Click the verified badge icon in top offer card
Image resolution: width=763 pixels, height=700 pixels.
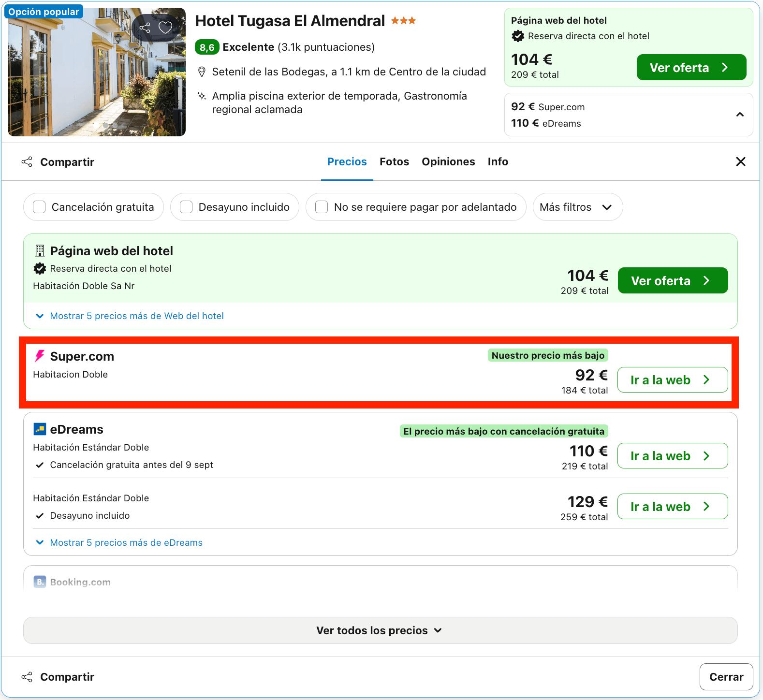[518, 36]
